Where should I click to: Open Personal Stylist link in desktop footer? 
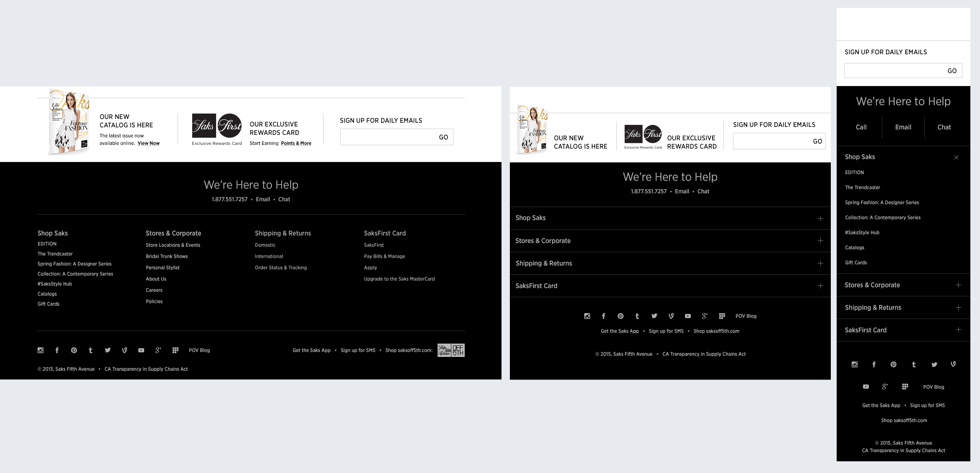(x=163, y=268)
